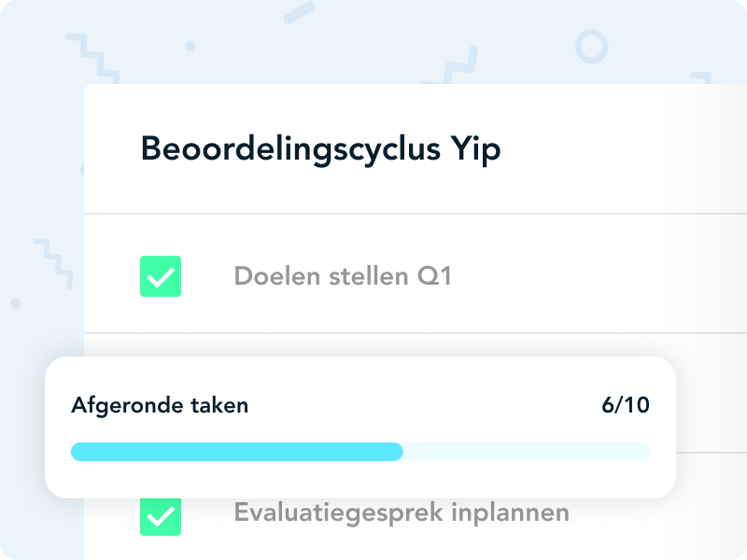
Task: Click the zigzag squiggle icon at top left
Action: coord(91,56)
